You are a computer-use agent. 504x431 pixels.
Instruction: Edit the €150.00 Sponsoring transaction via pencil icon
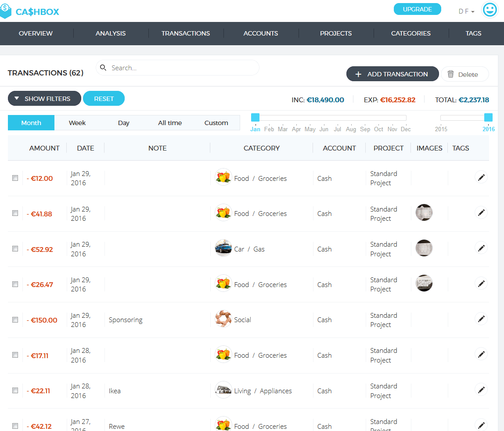(481, 319)
